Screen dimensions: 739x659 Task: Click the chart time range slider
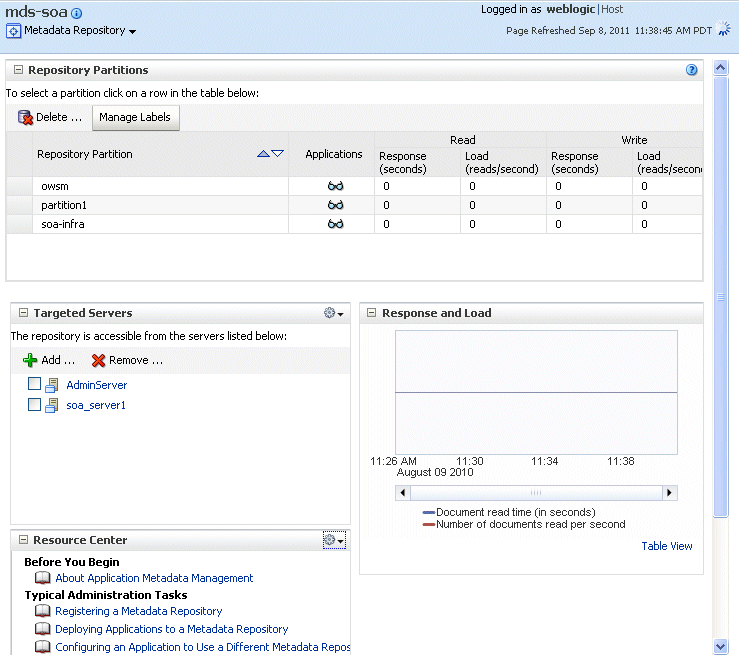[x=536, y=493]
